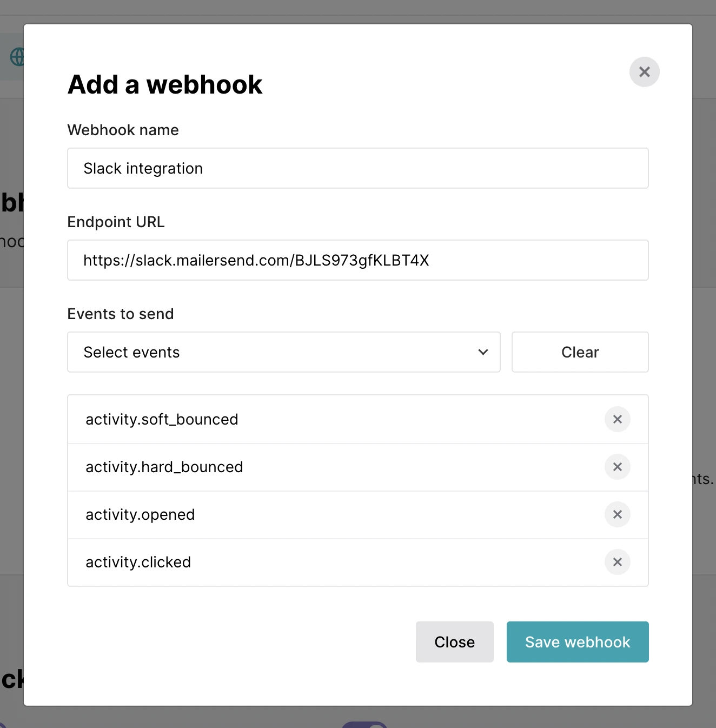The width and height of the screenshot is (716, 728).
Task: Click the globe icon behind the dialog
Action: [x=16, y=57]
